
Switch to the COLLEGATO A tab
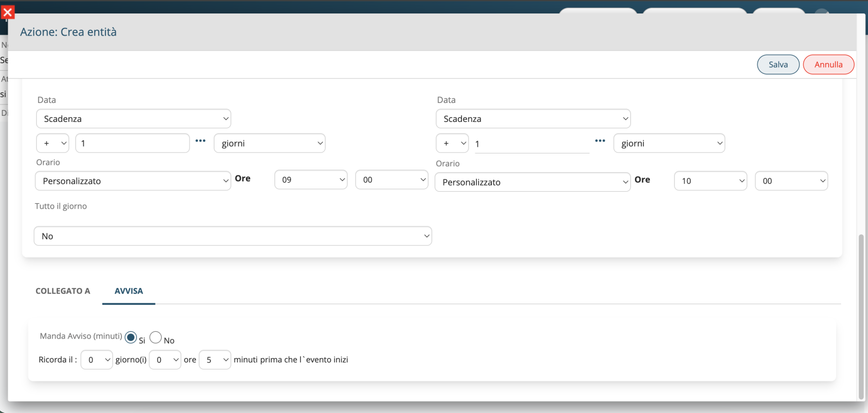pyautogui.click(x=63, y=291)
